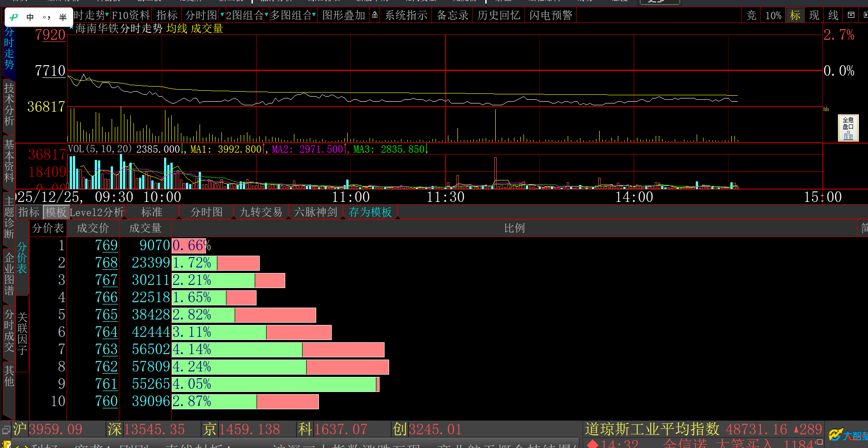Click the 深 13545.35 index in status bar
This screenshot has width=868, height=448.
(146, 429)
